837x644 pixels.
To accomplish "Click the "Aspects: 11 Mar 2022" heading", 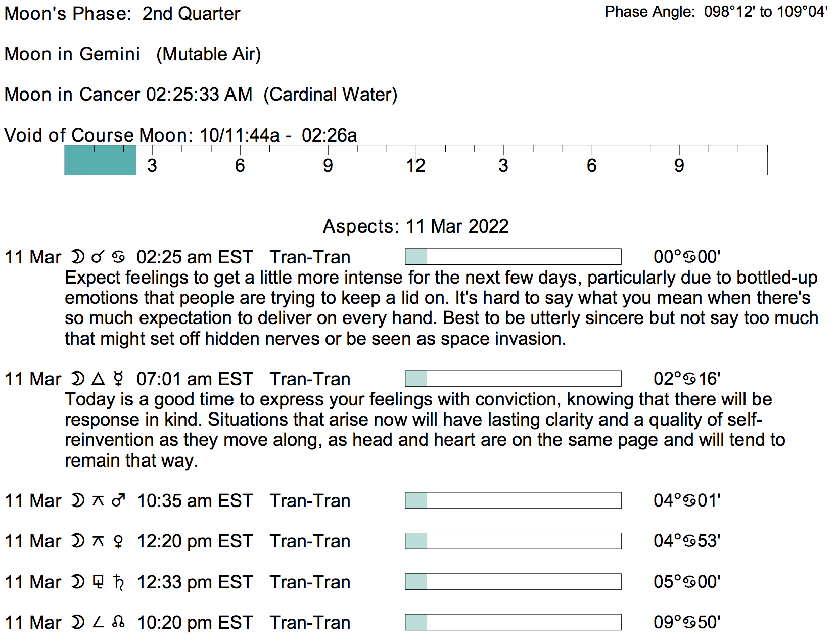I will pos(415,226).
